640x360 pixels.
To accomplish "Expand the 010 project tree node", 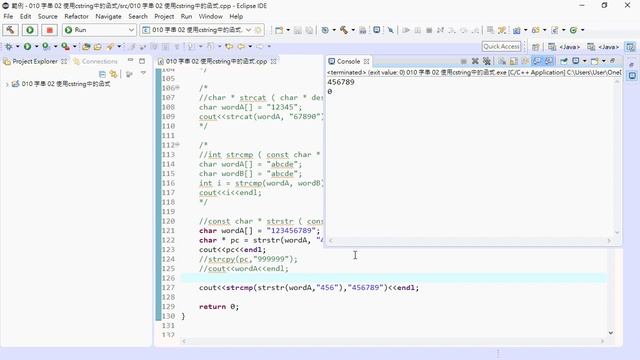I will pyautogui.click(x=7, y=84).
